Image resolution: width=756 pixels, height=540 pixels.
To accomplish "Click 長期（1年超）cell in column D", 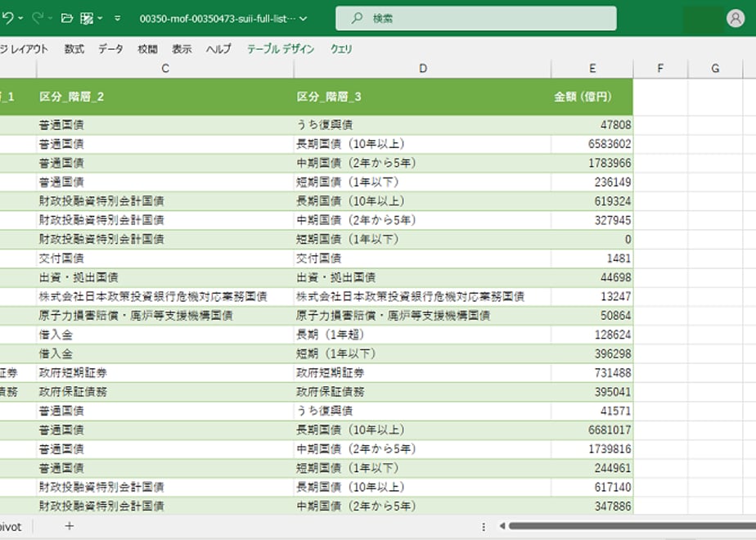I will point(422,335).
